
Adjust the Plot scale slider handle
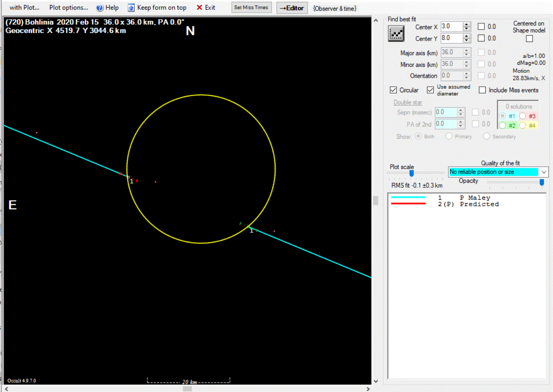point(411,173)
